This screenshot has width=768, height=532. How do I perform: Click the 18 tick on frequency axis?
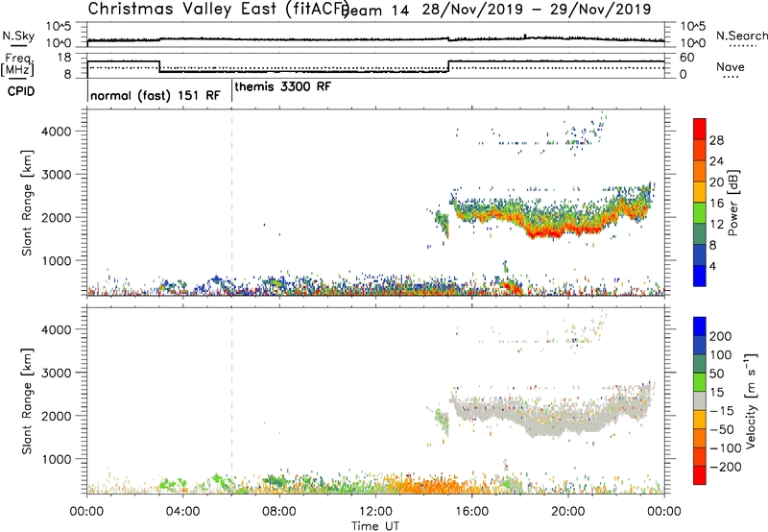[63, 58]
